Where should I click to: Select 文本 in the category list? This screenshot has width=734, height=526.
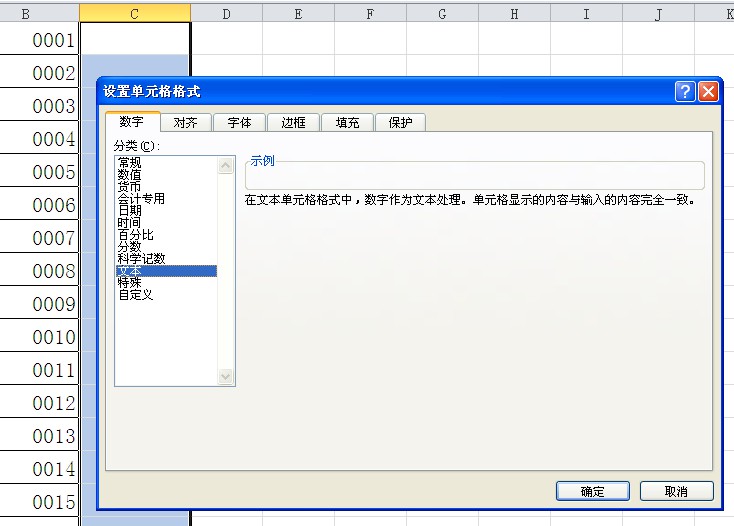(x=166, y=271)
